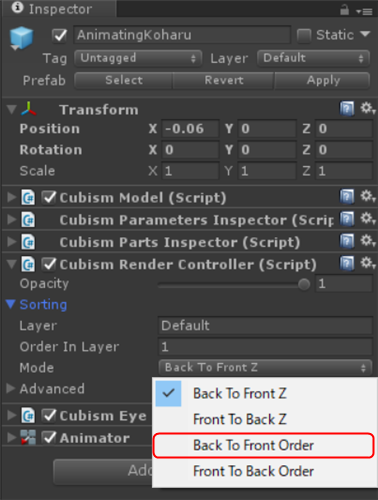Open Cubism Render Controller gear menu

[368, 263]
